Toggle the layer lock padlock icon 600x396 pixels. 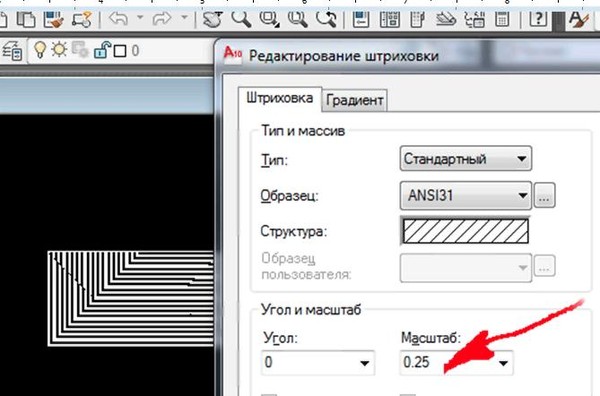coord(102,50)
